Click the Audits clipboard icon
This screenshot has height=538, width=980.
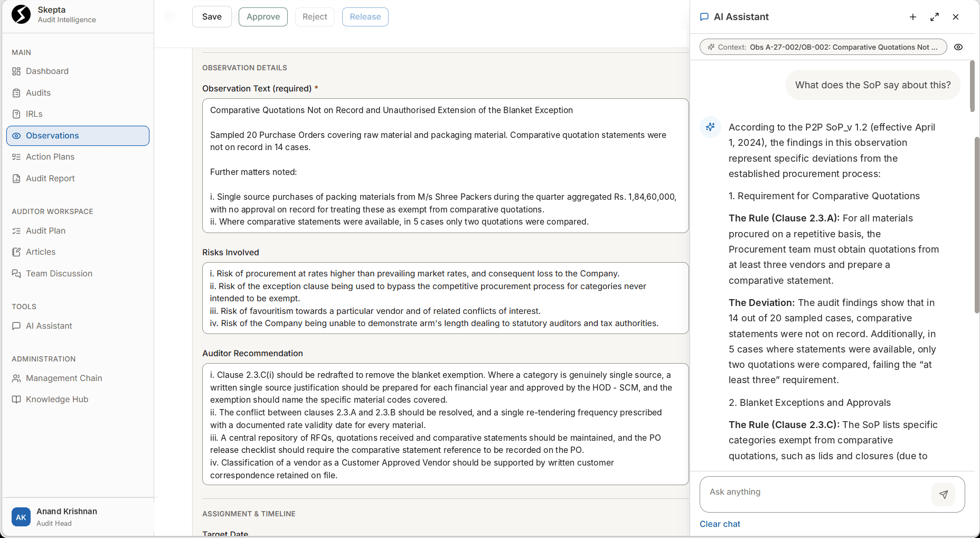click(16, 93)
